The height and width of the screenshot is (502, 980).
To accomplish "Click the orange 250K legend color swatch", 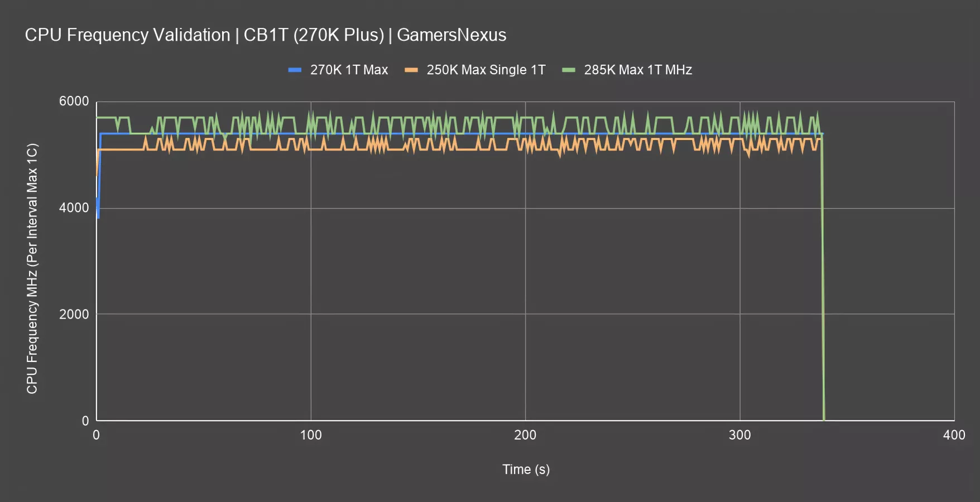I will tap(411, 70).
